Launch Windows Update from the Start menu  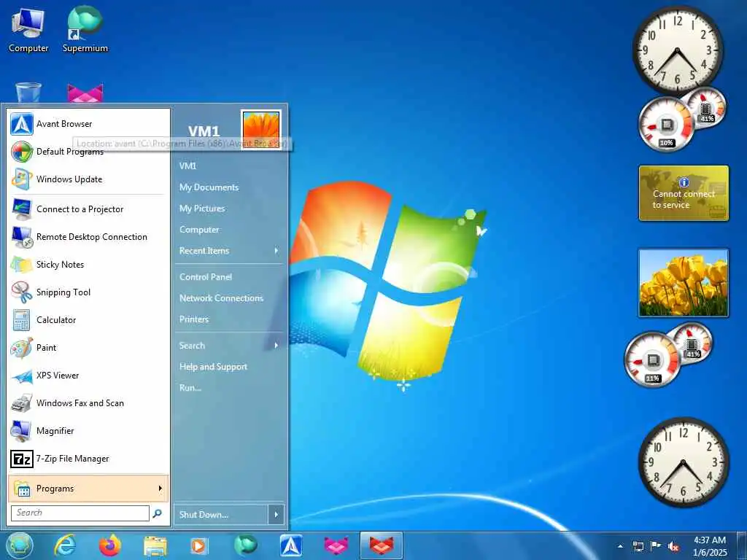[x=88, y=179]
